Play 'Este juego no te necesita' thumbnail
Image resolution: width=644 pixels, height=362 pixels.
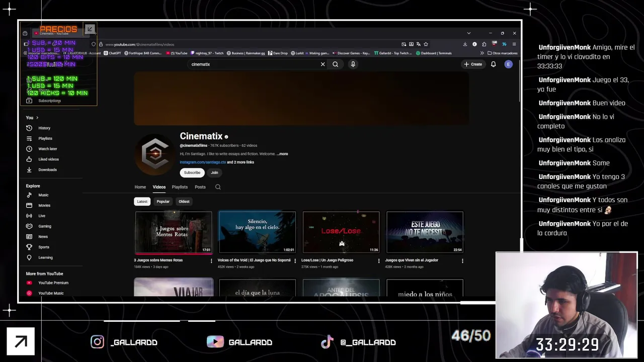(425, 232)
